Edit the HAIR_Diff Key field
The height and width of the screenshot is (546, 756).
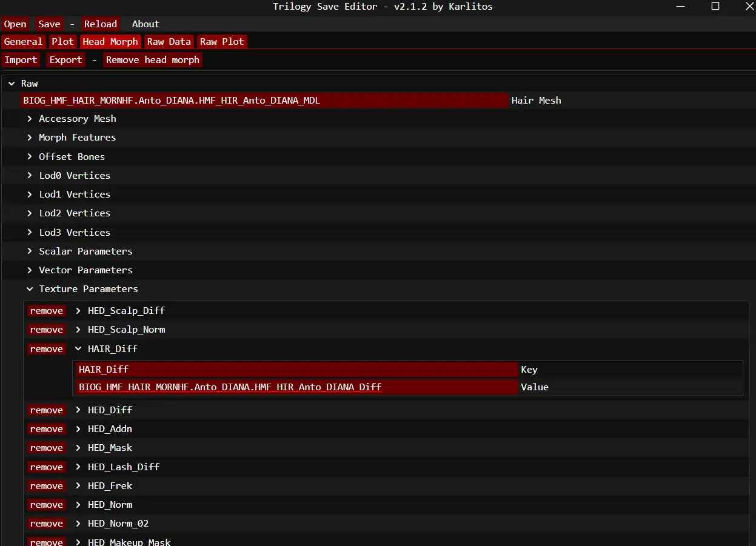[x=297, y=370]
